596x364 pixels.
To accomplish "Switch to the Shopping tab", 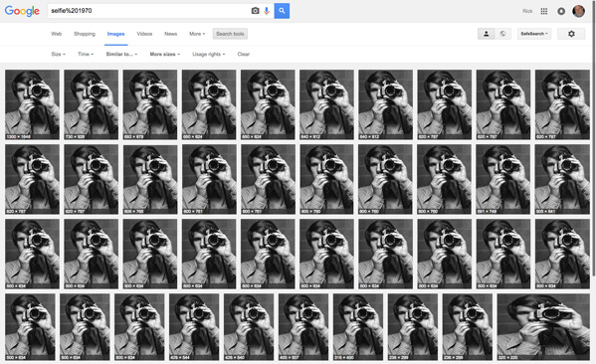I will (x=85, y=34).
